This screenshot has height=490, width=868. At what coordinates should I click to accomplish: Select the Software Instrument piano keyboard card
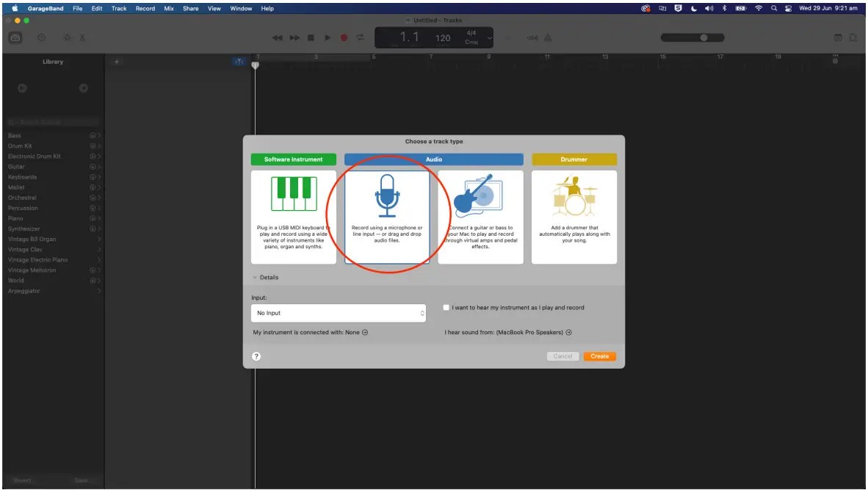(294, 217)
